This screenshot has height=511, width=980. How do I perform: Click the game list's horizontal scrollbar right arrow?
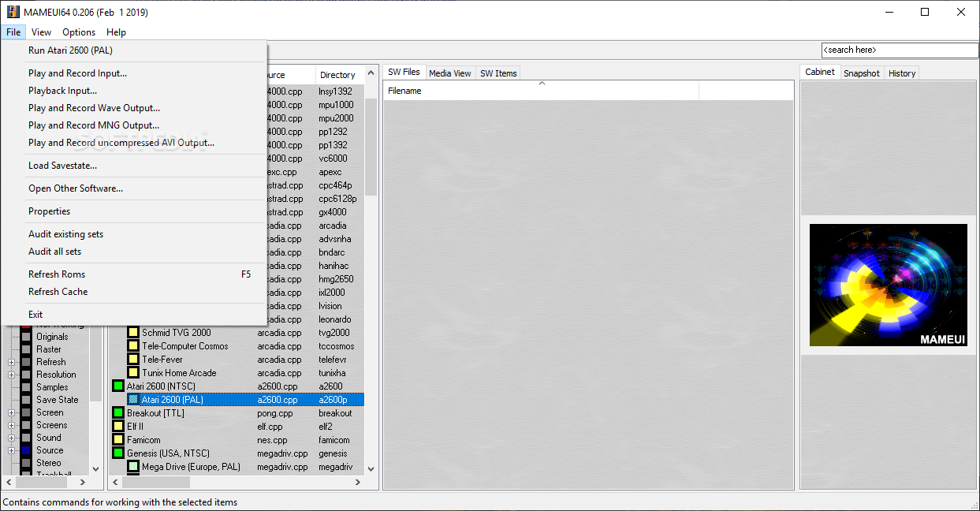pos(358,482)
